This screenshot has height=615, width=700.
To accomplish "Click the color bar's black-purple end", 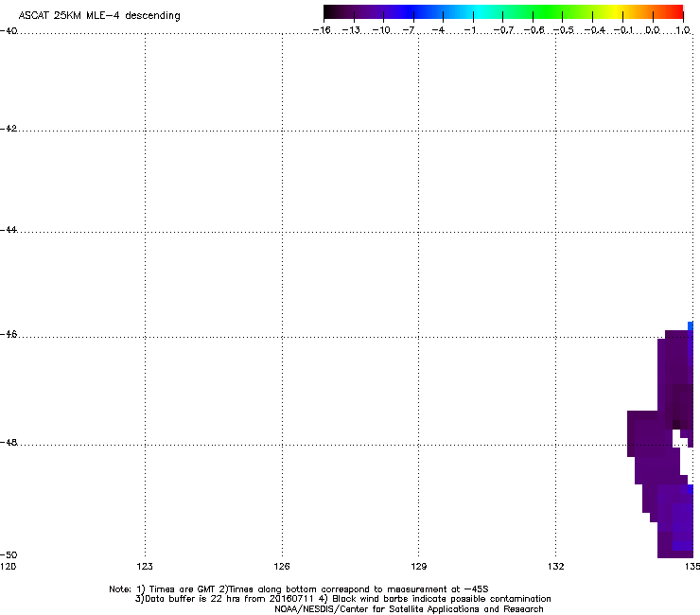I will click(330, 11).
